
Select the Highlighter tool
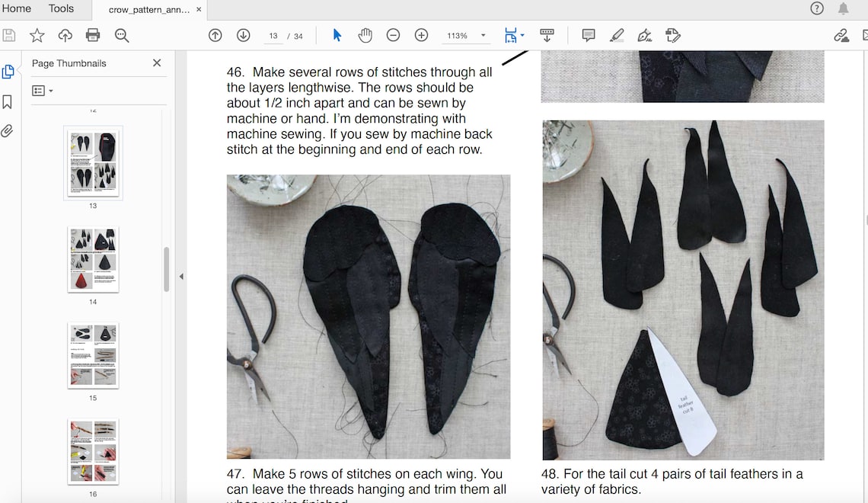tap(617, 35)
